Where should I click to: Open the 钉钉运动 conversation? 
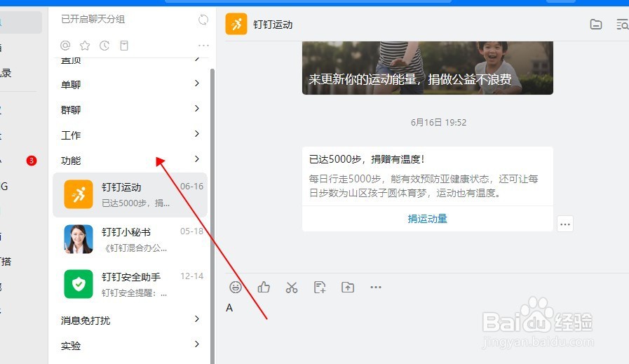pyautogui.click(x=130, y=195)
